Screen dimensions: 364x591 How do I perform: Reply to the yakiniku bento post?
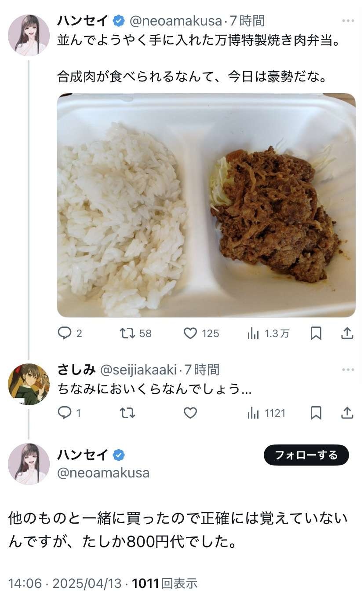click(65, 334)
